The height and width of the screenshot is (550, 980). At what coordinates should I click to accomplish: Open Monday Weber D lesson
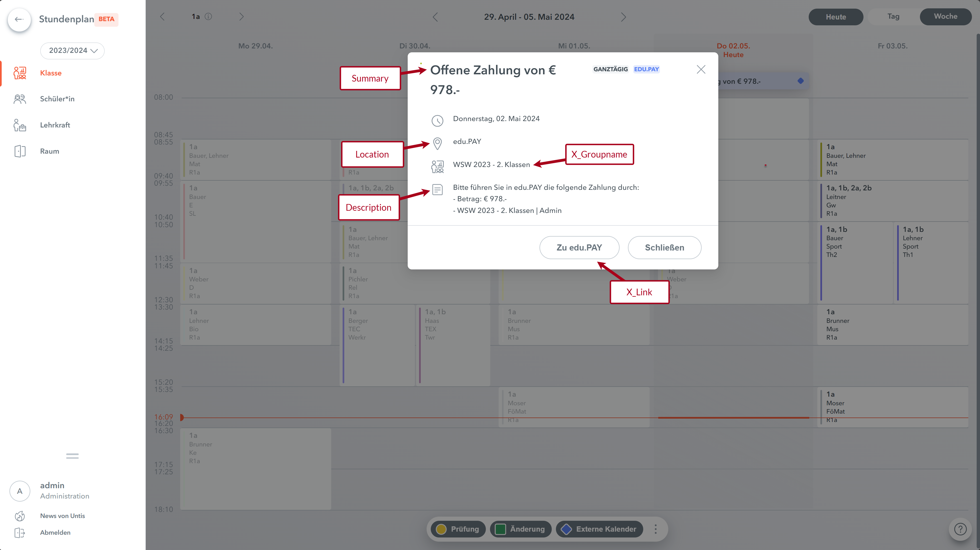coord(256,283)
